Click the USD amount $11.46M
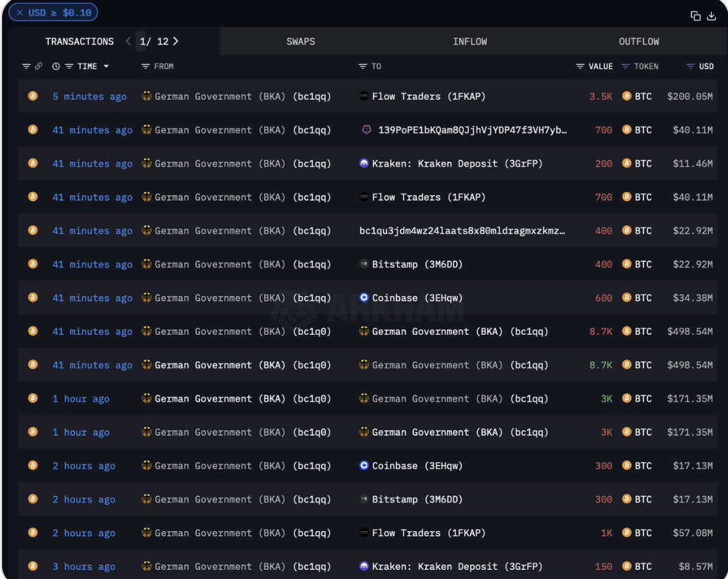The image size is (728, 579). coord(692,164)
